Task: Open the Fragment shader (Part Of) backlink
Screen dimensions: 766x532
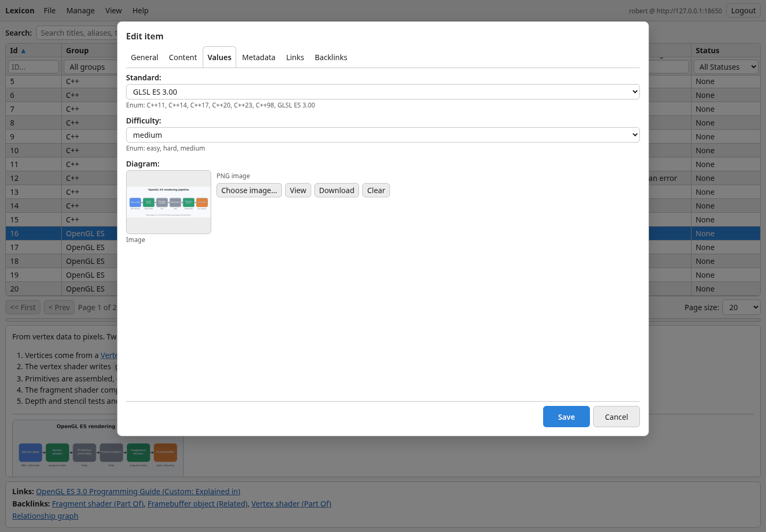Action: pos(98,504)
